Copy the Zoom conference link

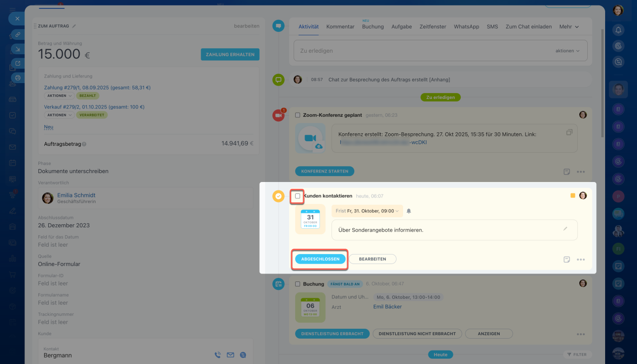569,132
